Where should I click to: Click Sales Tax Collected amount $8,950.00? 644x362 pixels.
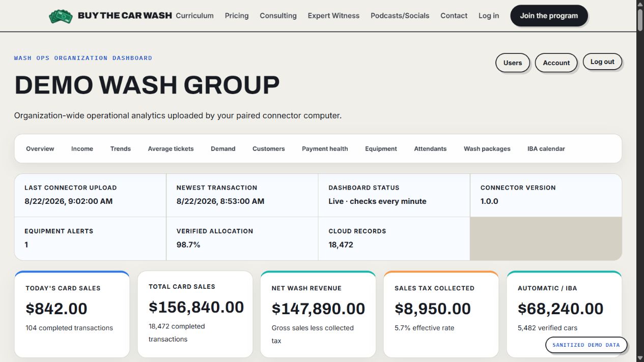pyautogui.click(x=433, y=309)
